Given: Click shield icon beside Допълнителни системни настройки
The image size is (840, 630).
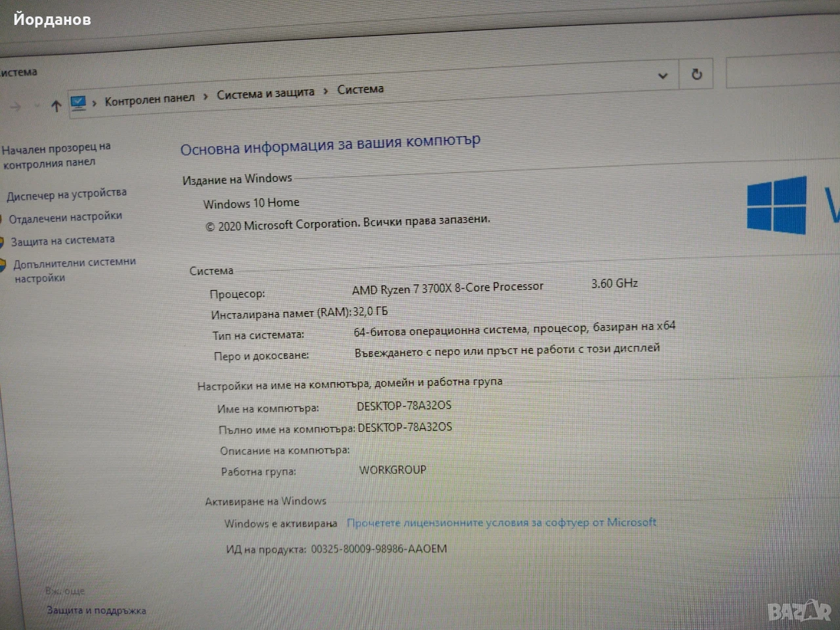Looking at the screenshot, I should point(3,265).
